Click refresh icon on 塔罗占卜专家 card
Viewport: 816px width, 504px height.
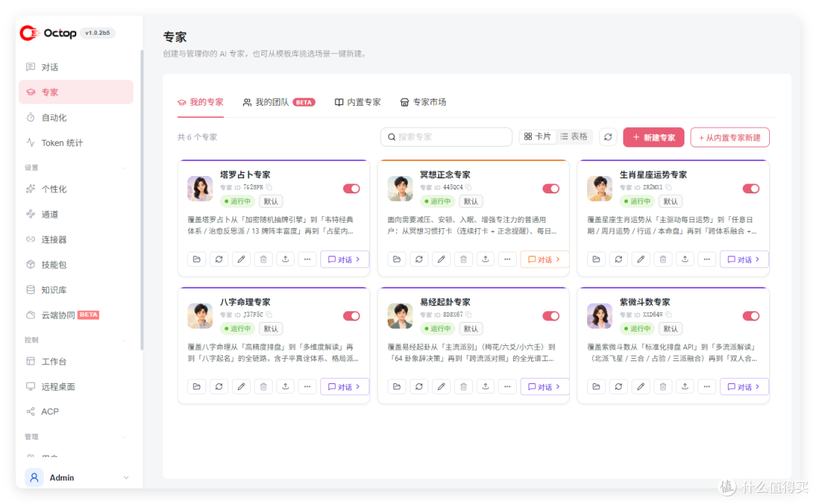(219, 259)
